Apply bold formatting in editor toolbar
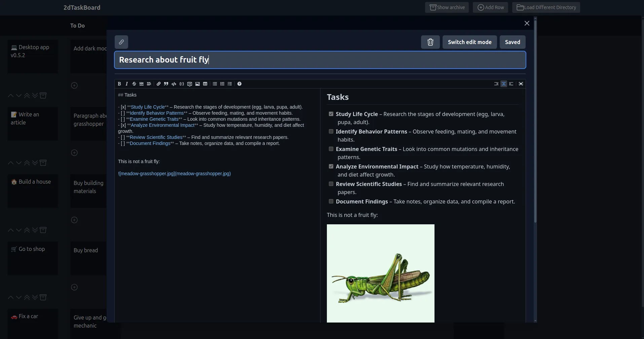Screen dimensions: 644x339 pyautogui.click(x=119, y=84)
